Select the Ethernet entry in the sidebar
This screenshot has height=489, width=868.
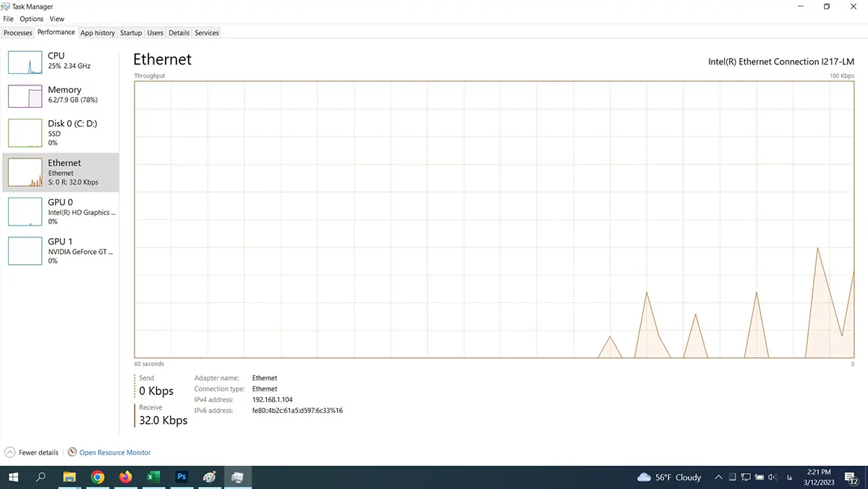61,172
